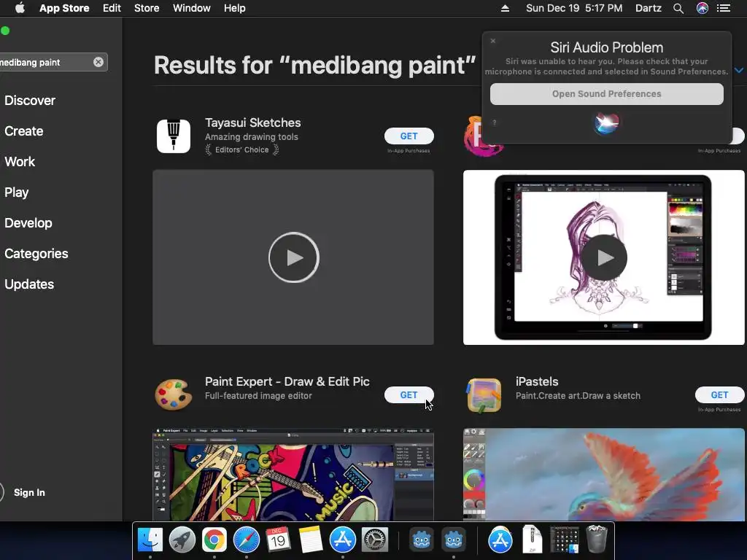Image resolution: width=747 pixels, height=560 pixels.
Task: Click the Siri orb in notification
Action: pyautogui.click(x=606, y=122)
